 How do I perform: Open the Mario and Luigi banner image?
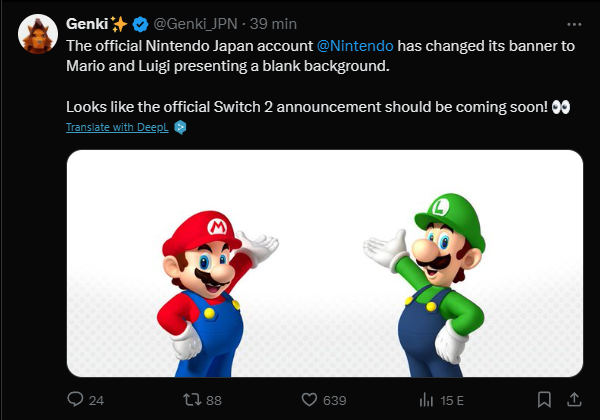[x=325, y=263]
